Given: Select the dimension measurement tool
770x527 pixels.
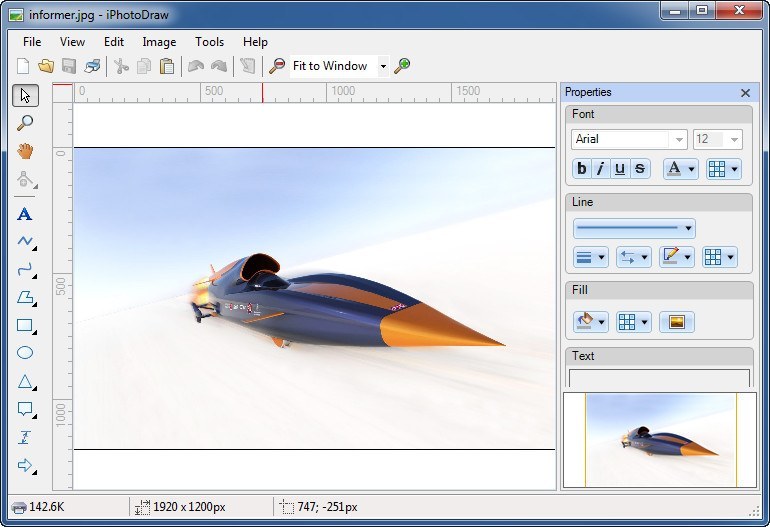Looking at the screenshot, I should coord(25,437).
